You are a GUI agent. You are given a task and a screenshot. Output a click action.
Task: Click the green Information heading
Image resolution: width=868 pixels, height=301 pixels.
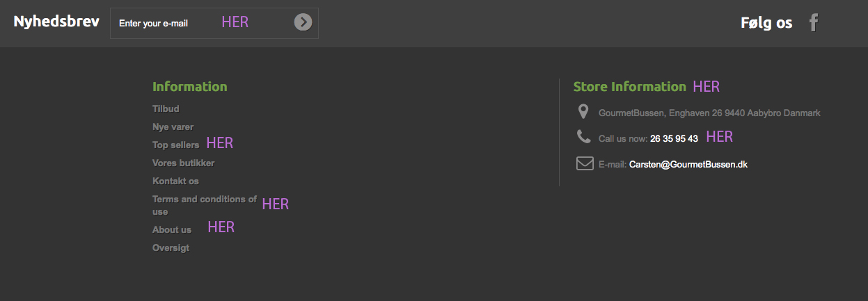click(189, 87)
